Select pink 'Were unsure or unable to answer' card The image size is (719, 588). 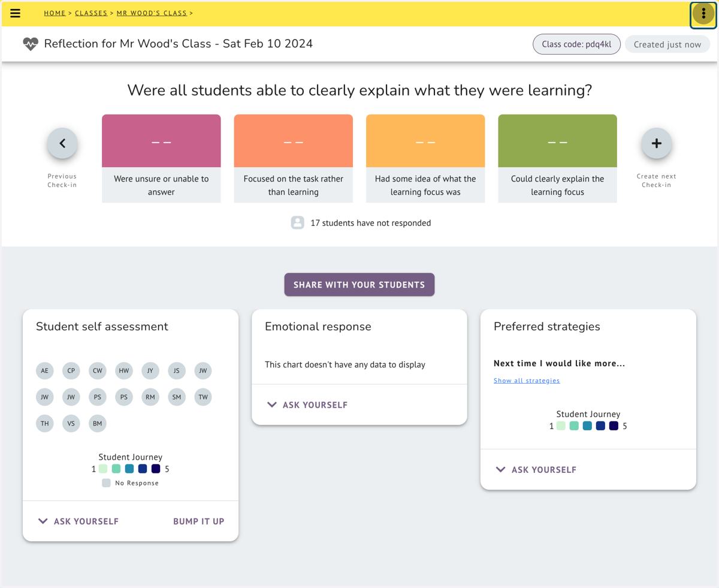tap(161, 158)
